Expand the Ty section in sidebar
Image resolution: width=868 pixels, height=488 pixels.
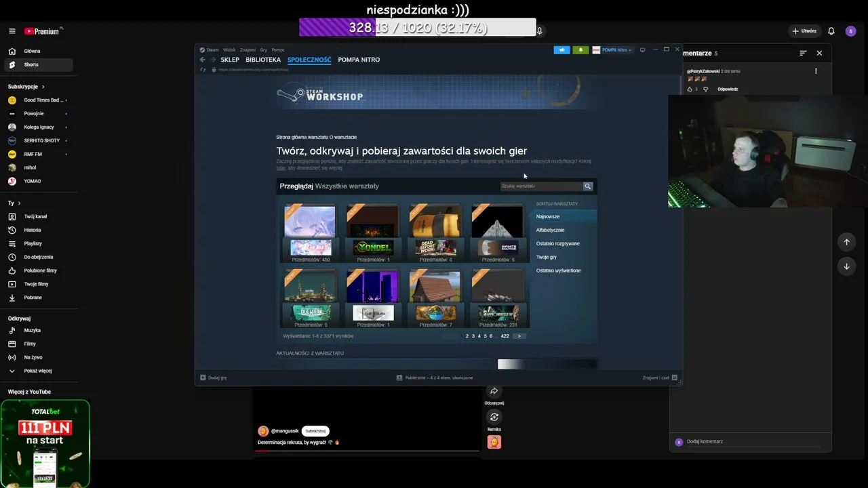(x=14, y=203)
